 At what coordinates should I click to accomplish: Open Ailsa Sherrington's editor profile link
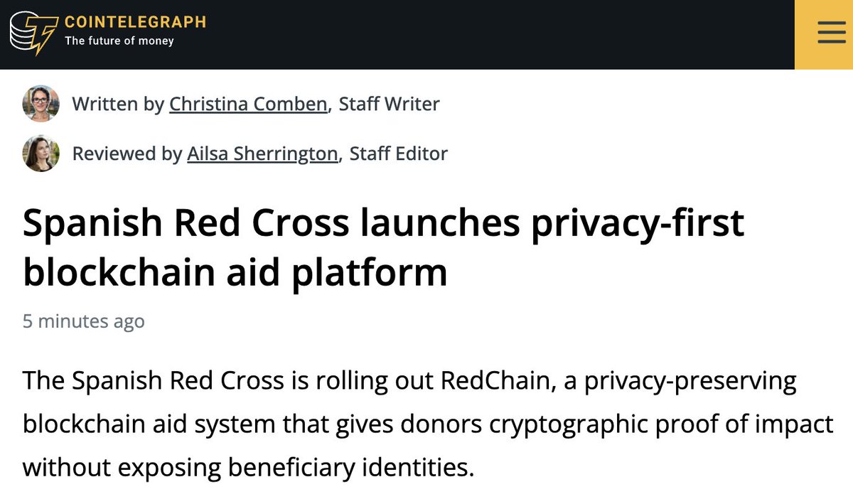(262, 154)
